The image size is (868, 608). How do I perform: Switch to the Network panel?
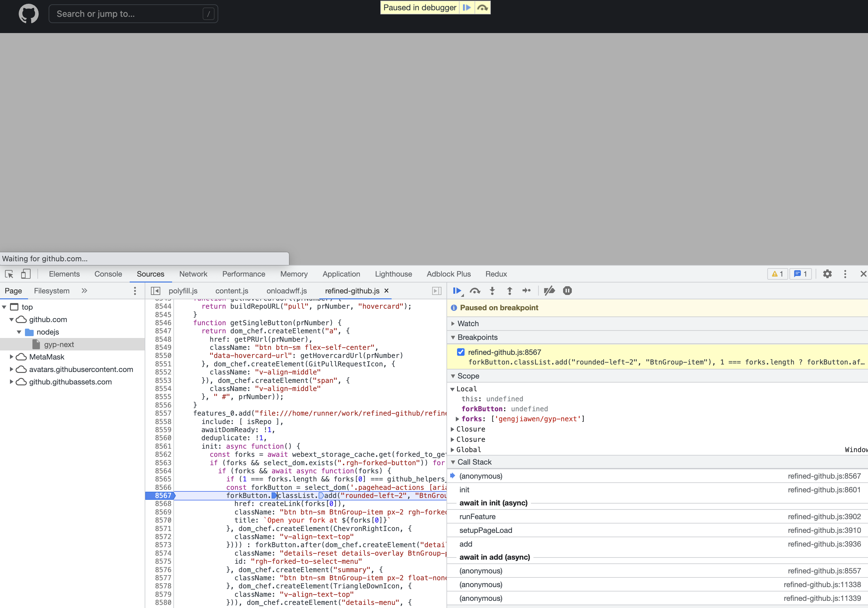tap(193, 274)
